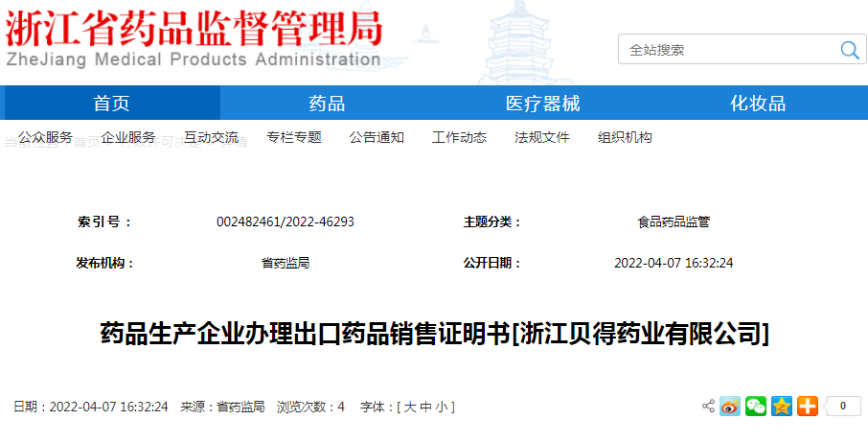The image size is (868, 443).
Task: Open the 专栏专题 submenu item
Action: pyautogui.click(x=294, y=137)
